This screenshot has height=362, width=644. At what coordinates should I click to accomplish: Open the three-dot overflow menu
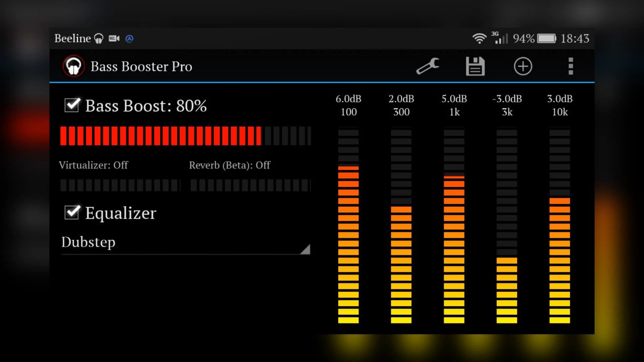[571, 66]
